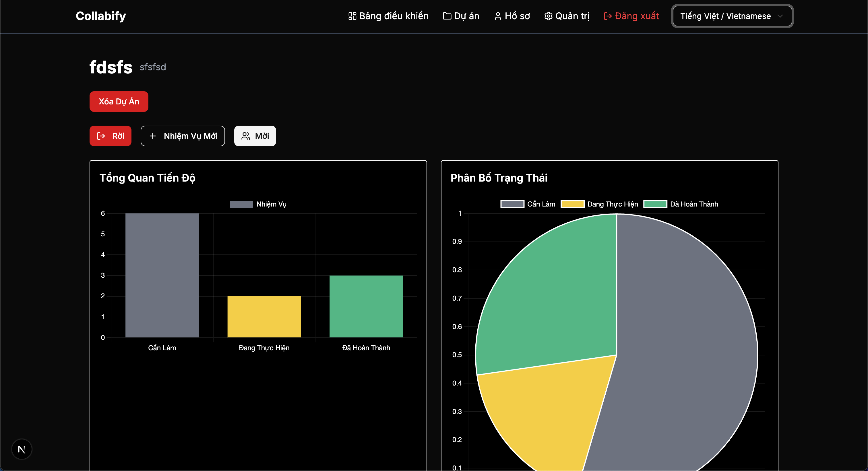The height and width of the screenshot is (471, 868).
Task: Open the Tiếng Việt language dropdown
Action: point(732,16)
